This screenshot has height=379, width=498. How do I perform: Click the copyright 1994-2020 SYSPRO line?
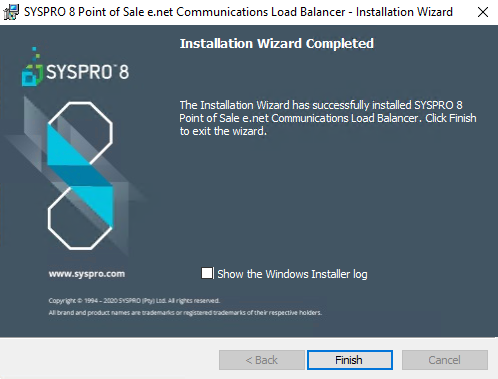pos(134,301)
